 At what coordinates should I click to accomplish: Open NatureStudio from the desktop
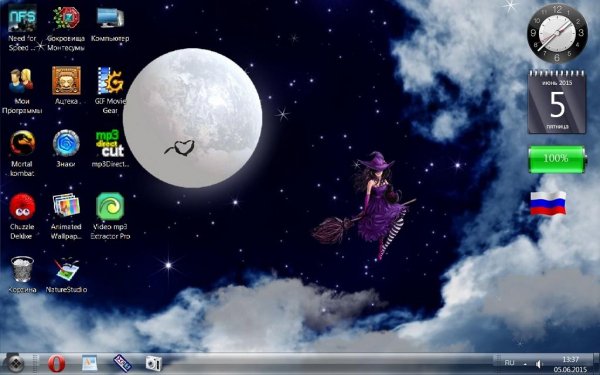[x=66, y=274]
